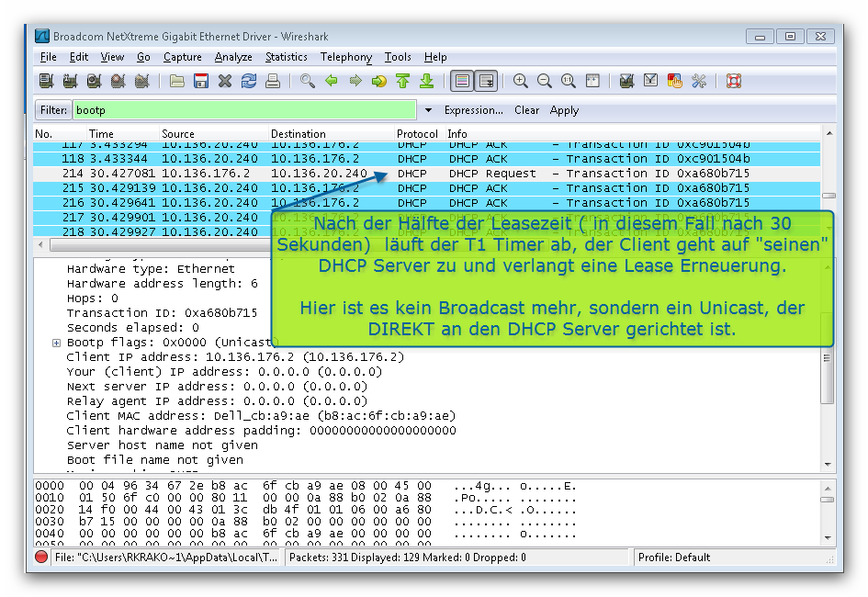Open the Edit menu

79,57
